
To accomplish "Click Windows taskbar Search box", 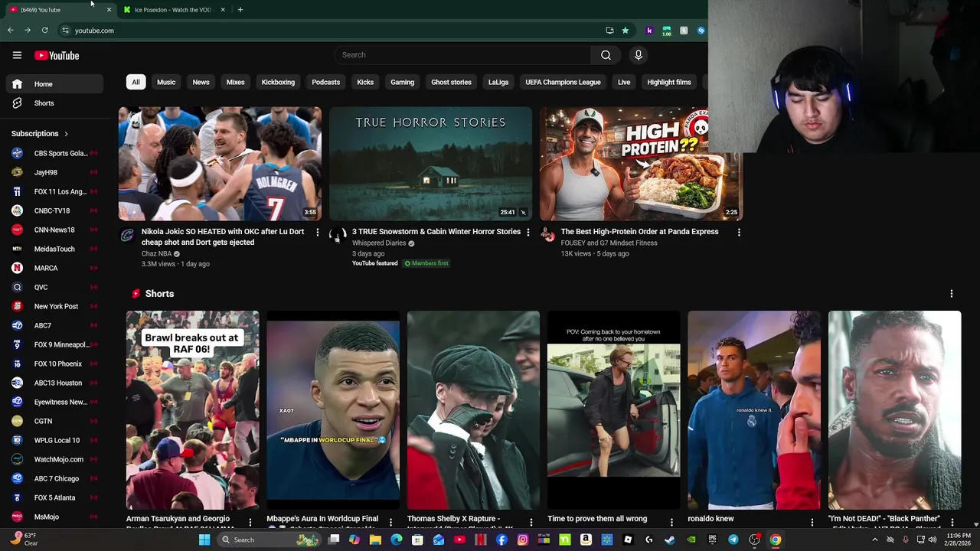I will coord(268,540).
